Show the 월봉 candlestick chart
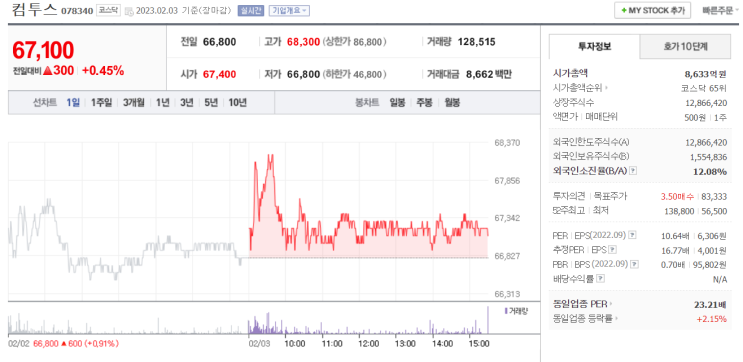This screenshot has height=362, width=743. [452, 102]
